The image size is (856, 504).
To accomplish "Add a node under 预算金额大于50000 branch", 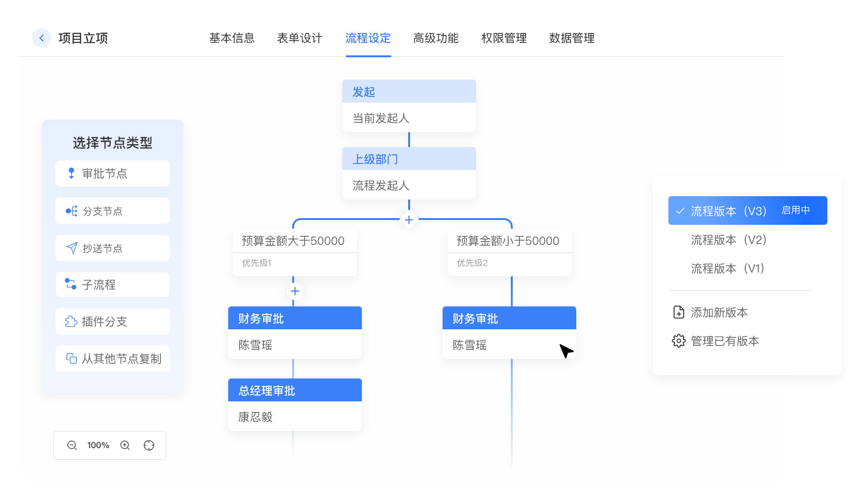I will tap(295, 291).
